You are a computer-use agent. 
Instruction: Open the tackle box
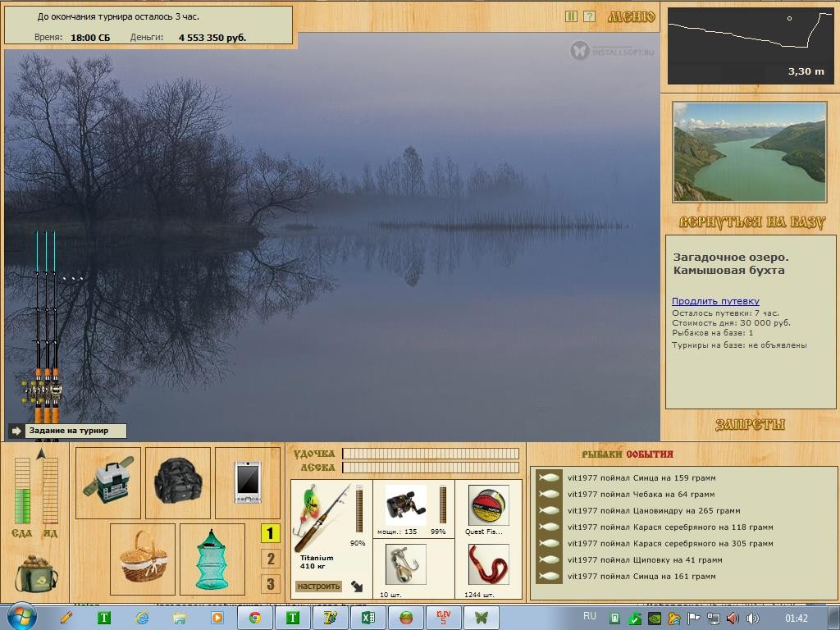coord(107,482)
